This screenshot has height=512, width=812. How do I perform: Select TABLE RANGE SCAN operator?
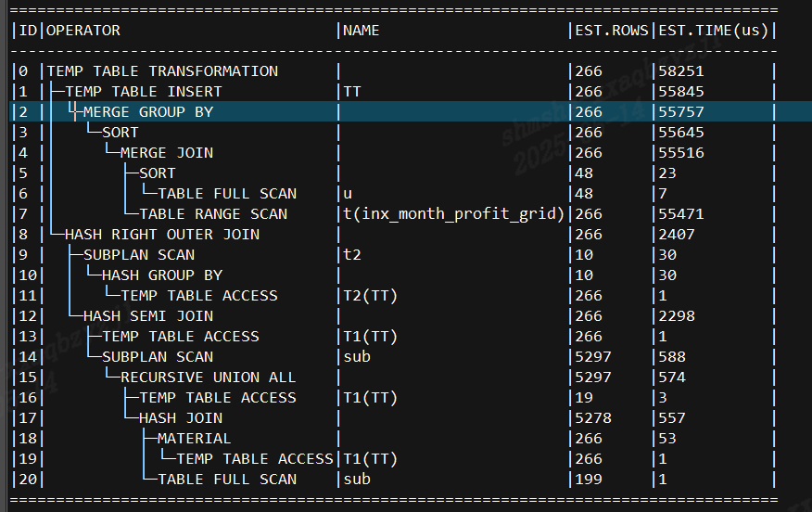(213, 214)
